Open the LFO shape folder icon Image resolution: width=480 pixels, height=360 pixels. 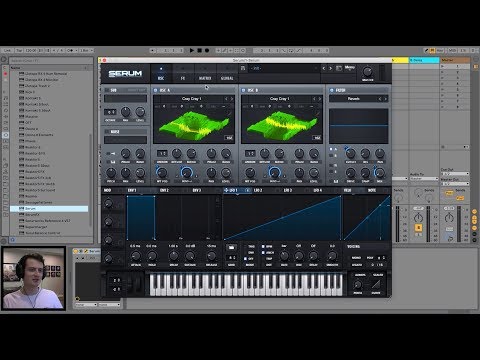(231, 247)
